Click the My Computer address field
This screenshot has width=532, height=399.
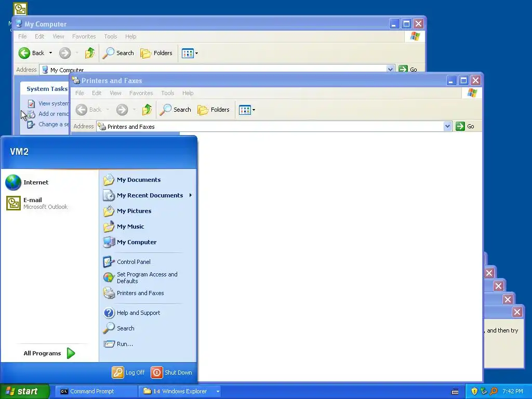pyautogui.click(x=213, y=69)
